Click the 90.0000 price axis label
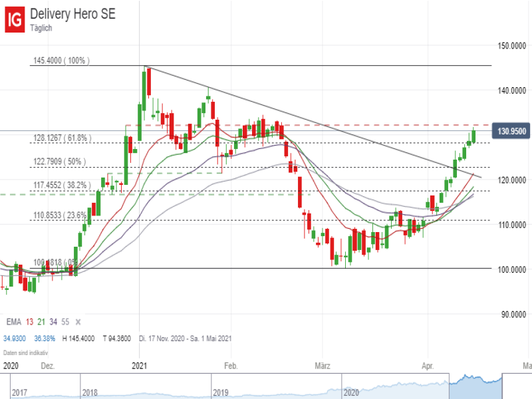The image size is (532, 399). [513, 315]
